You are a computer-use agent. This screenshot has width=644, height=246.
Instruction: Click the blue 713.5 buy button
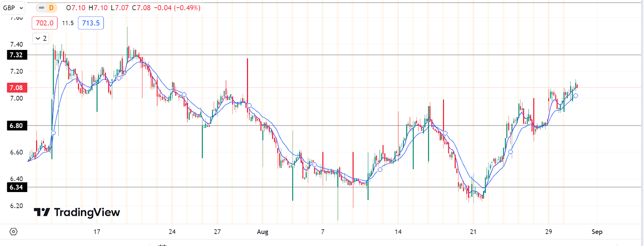91,23
